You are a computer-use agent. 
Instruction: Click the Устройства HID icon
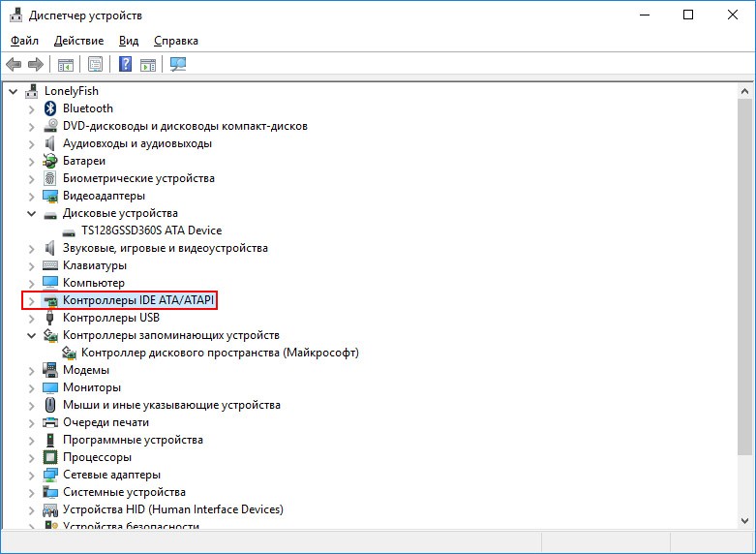click(50, 509)
